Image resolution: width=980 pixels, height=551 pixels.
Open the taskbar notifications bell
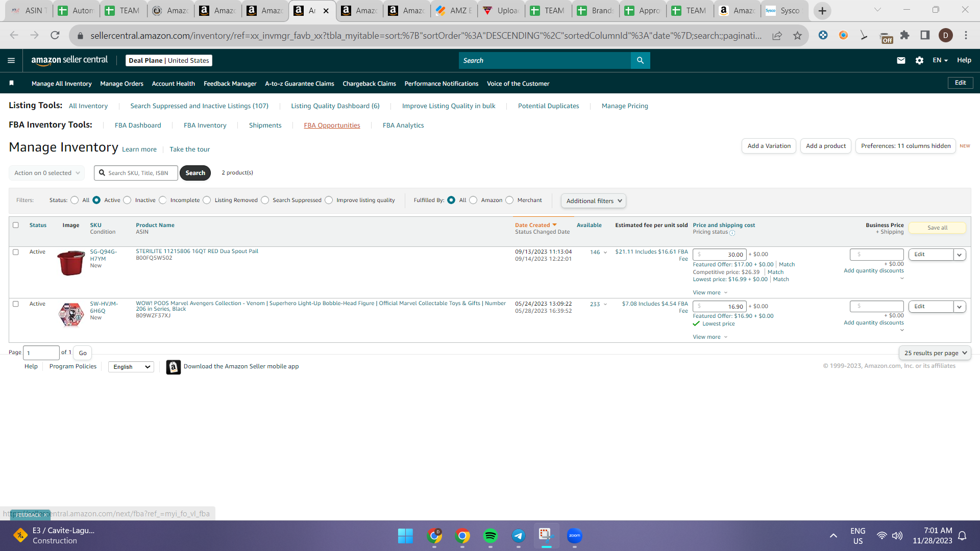[962, 536]
